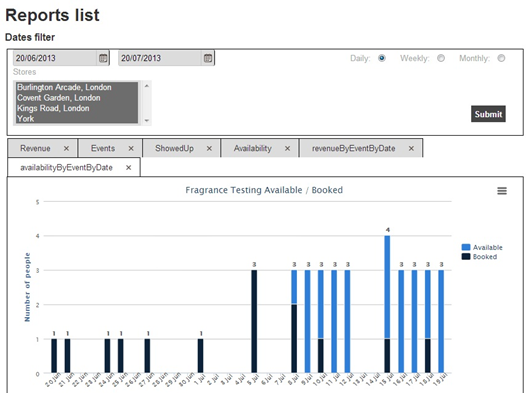Select Kings Road, London store

coord(77,108)
